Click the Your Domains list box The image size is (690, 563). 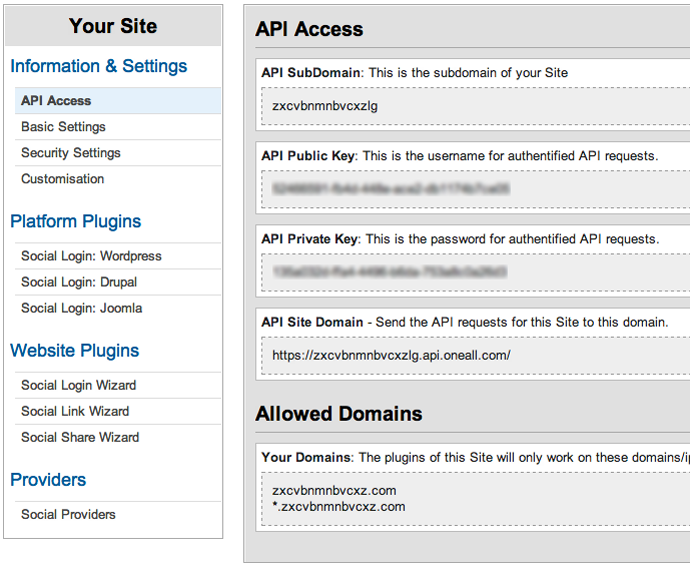tap(474, 498)
